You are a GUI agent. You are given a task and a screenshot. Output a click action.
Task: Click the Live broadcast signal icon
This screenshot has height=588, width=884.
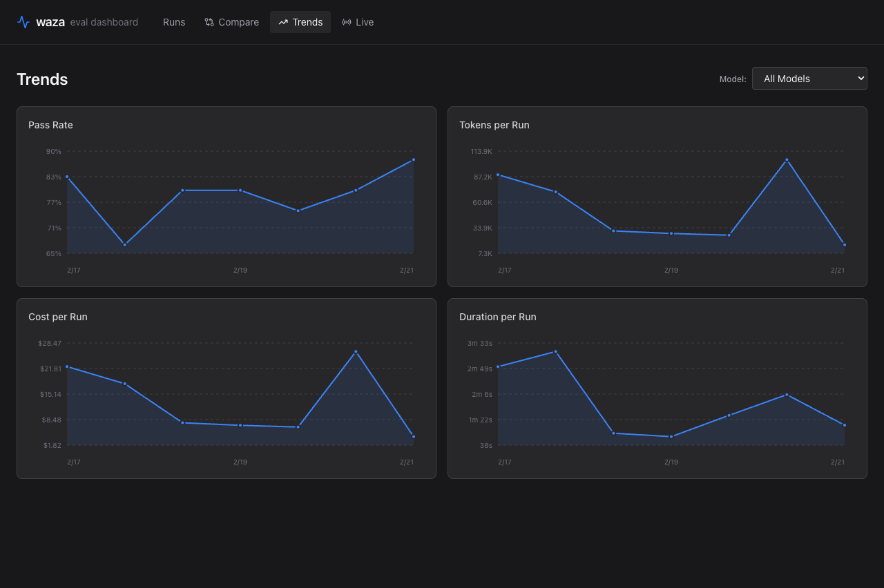pyautogui.click(x=347, y=22)
